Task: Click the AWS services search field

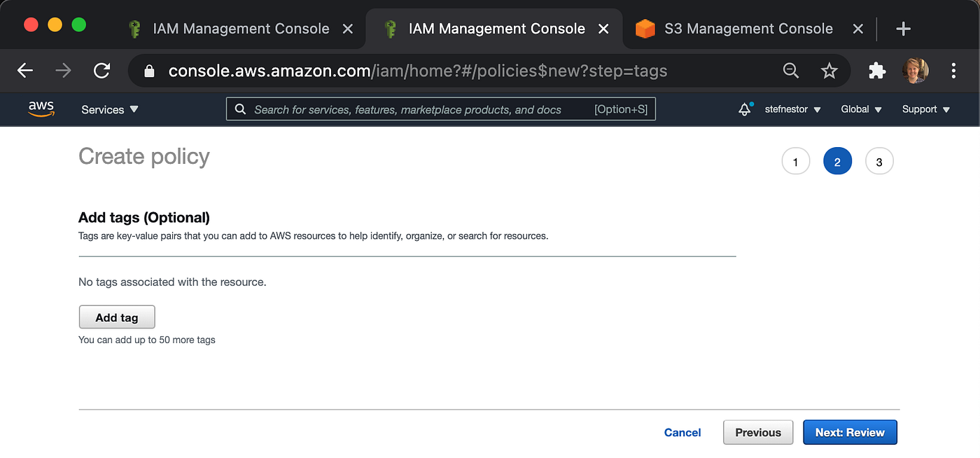Action: 420,109
